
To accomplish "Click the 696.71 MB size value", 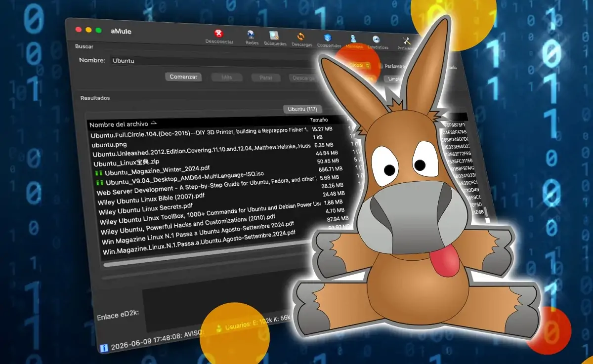I will (332, 168).
